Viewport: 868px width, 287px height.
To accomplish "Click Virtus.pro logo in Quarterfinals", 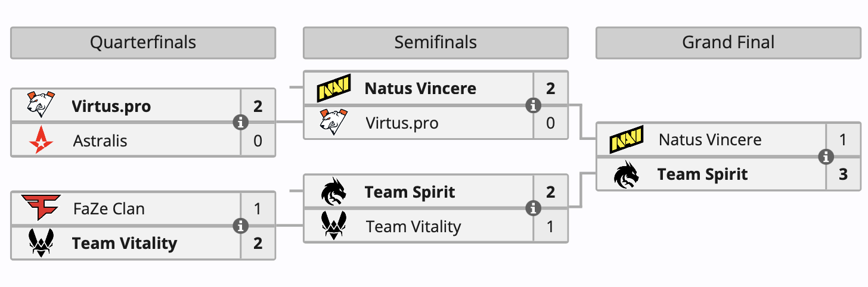I will tap(41, 106).
